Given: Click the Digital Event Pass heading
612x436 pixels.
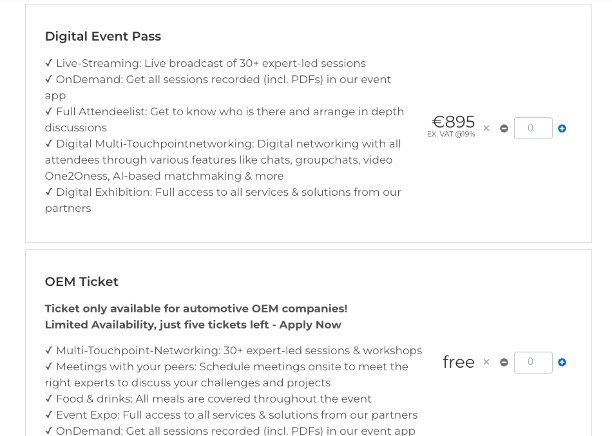Looking at the screenshot, I should pyautogui.click(x=103, y=36).
